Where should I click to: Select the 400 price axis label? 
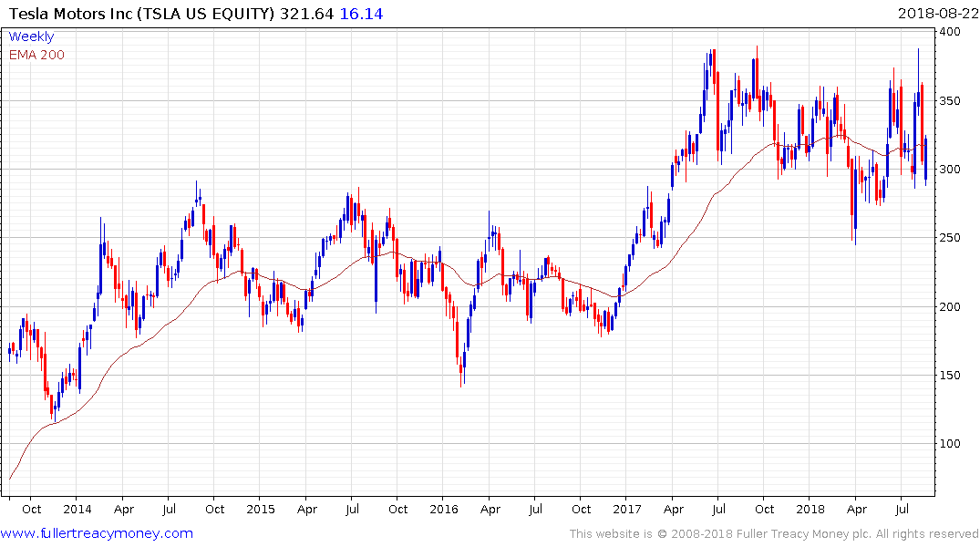coord(950,32)
